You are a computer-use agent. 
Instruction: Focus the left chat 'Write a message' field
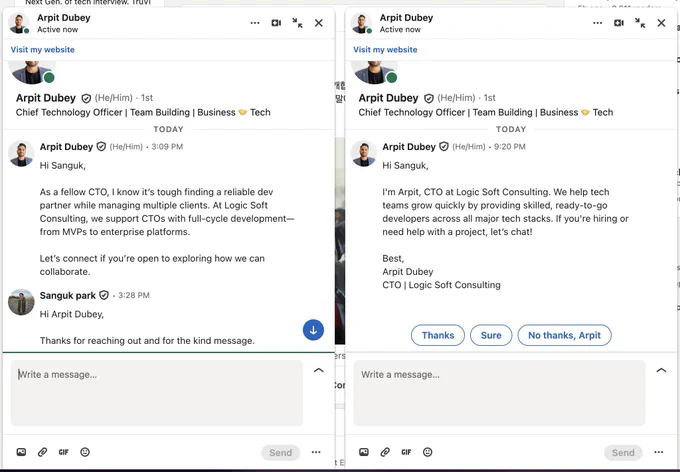[x=157, y=393]
